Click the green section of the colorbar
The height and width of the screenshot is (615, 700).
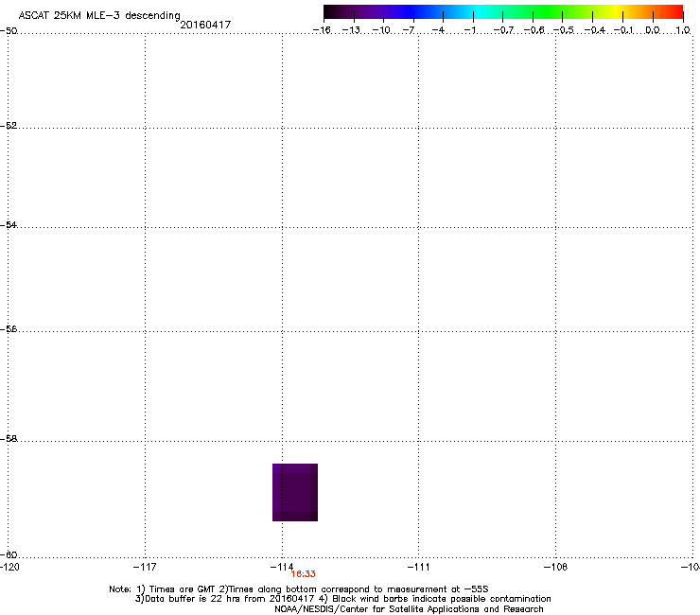point(549,11)
